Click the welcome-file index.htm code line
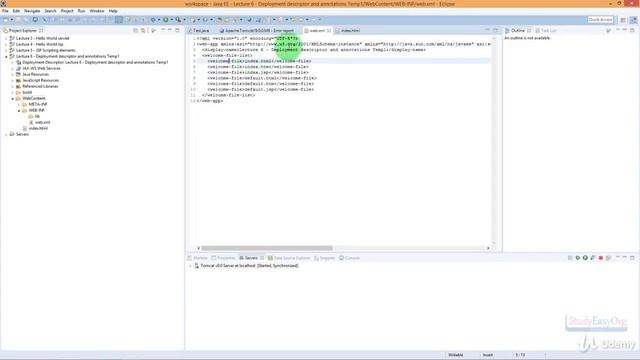 point(258,67)
